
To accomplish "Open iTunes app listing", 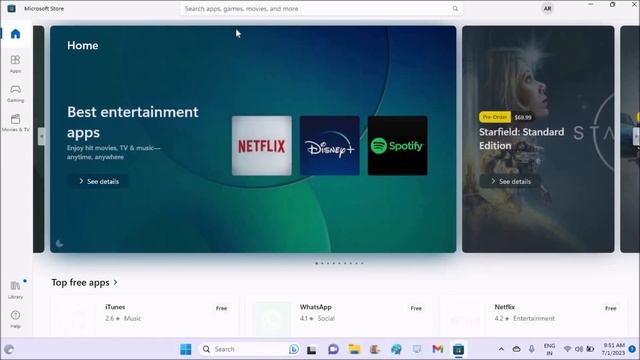I will coord(144,316).
